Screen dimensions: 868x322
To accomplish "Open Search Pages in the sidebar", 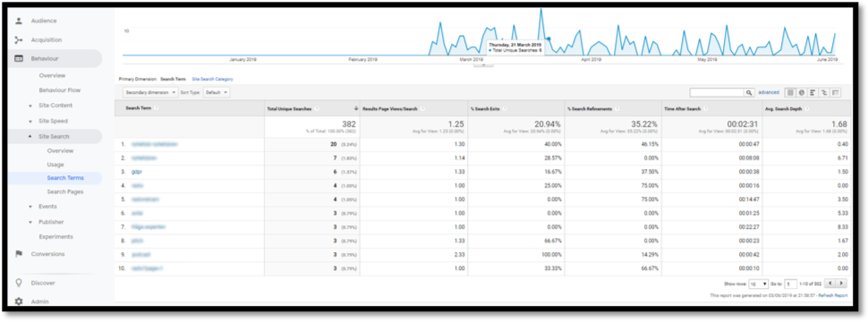I will pyautogui.click(x=65, y=192).
